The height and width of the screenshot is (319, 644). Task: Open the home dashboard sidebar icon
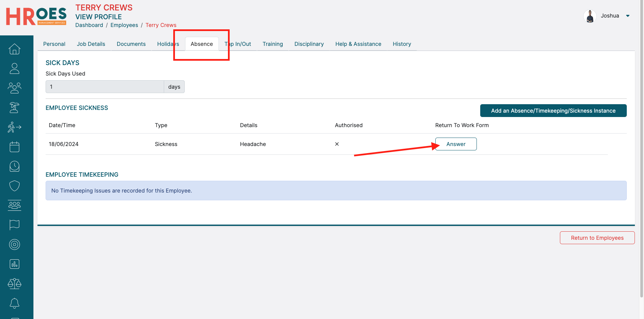(x=14, y=49)
